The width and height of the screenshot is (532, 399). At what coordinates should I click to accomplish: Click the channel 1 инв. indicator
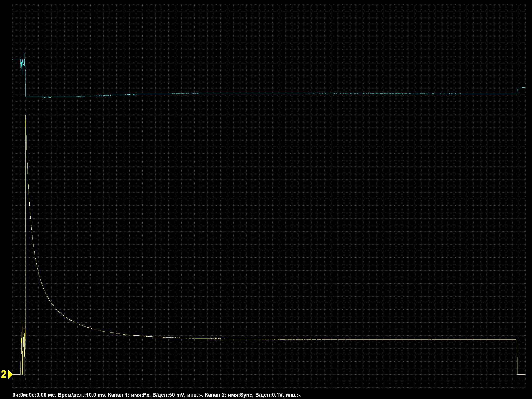(195, 395)
